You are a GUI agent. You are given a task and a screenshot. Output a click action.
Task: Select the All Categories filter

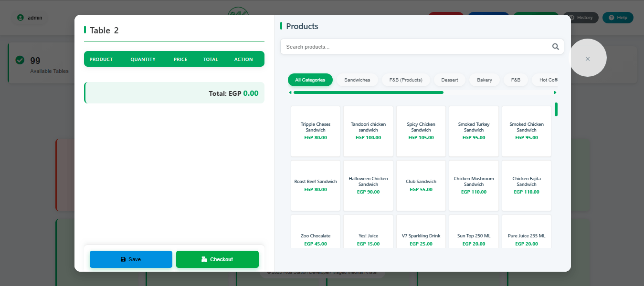tap(310, 80)
